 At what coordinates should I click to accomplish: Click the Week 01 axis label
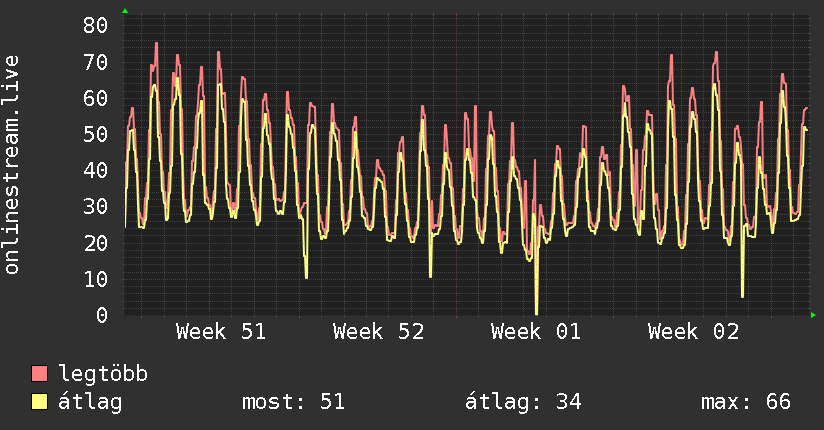tap(536, 332)
